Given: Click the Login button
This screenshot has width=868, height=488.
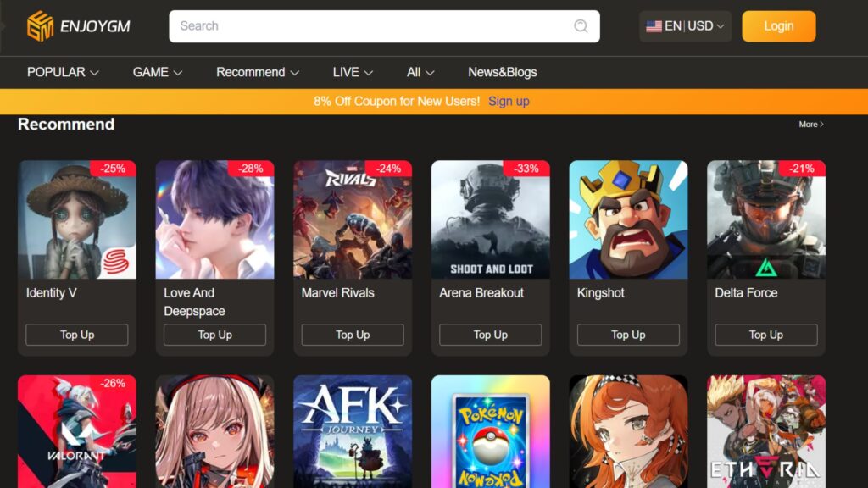Looking at the screenshot, I should click(x=778, y=25).
